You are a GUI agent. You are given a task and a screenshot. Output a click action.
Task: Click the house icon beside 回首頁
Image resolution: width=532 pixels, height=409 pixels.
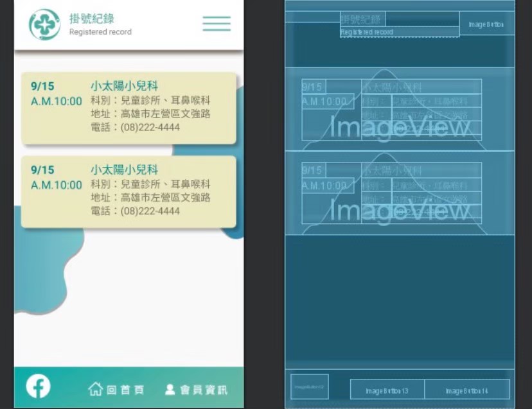(x=95, y=389)
